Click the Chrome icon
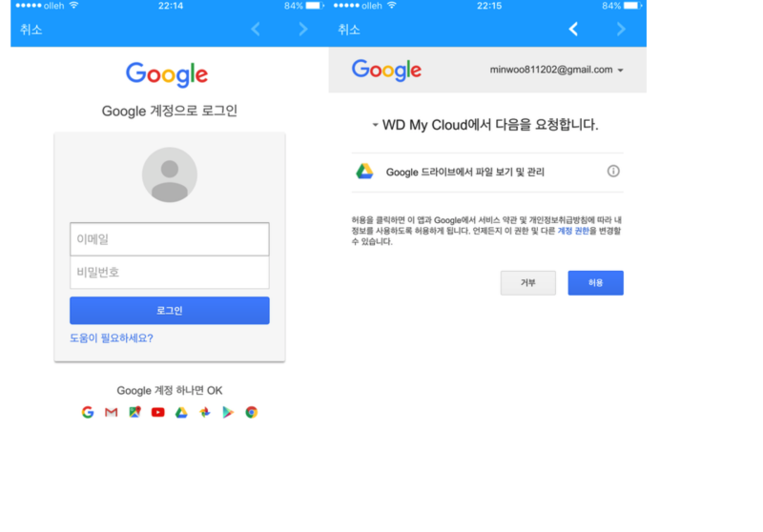This screenshot has width=763, height=532. [x=252, y=413]
